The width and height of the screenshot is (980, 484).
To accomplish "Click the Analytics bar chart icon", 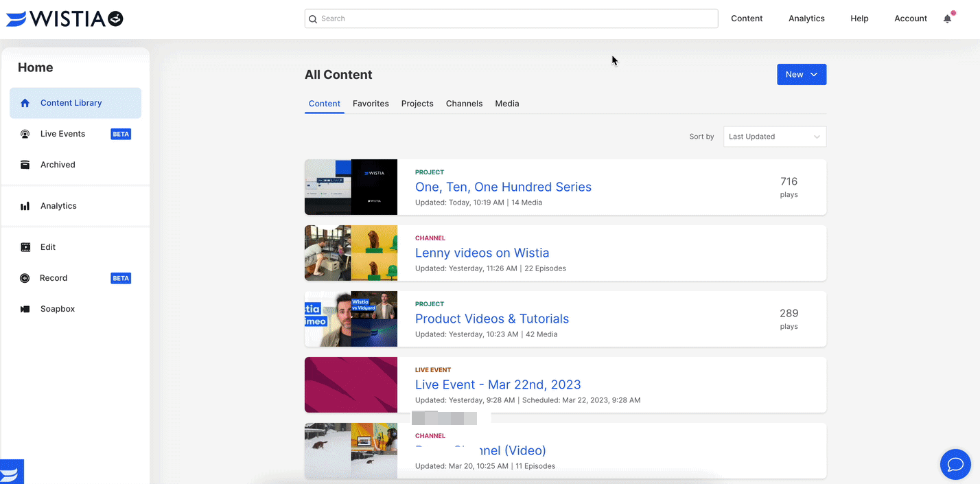I will [25, 206].
